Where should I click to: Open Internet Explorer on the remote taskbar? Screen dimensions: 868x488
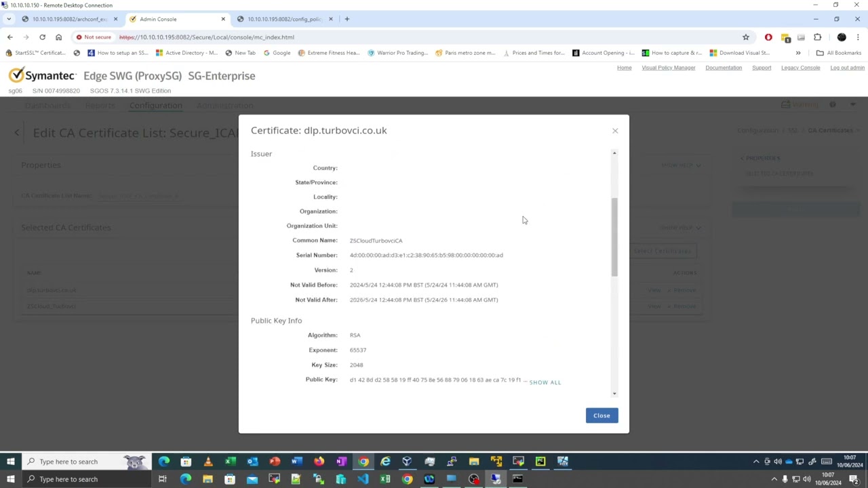point(385,462)
